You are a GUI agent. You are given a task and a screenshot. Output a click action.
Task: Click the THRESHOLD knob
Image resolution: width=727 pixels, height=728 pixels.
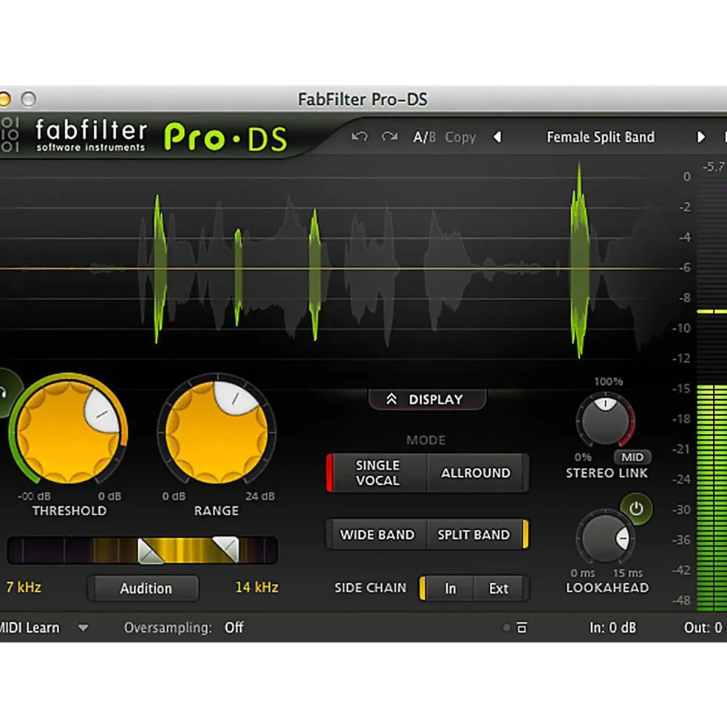tap(69, 432)
